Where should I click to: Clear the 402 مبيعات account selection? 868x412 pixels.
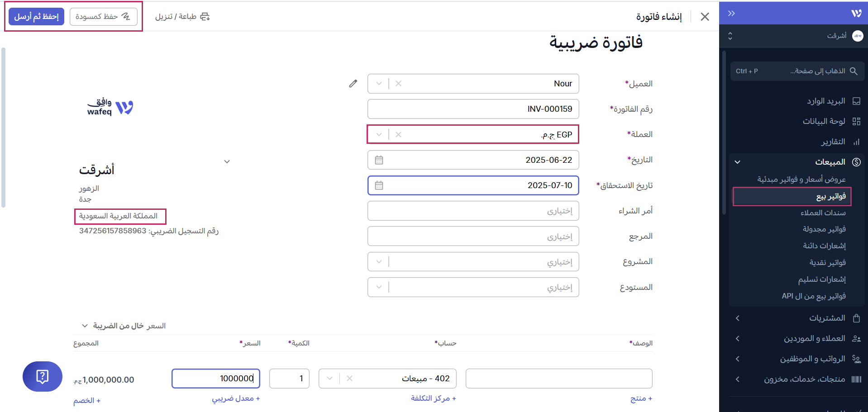click(x=349, y=379)
